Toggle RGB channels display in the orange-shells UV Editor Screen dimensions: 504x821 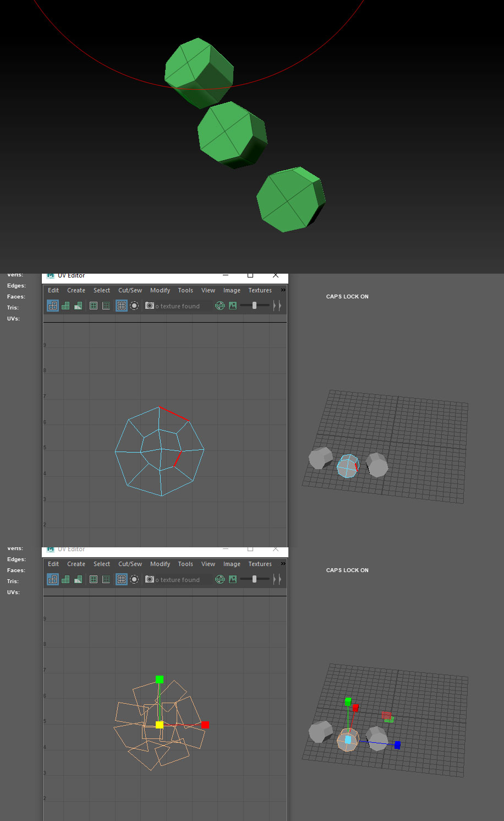coord(220,579)
